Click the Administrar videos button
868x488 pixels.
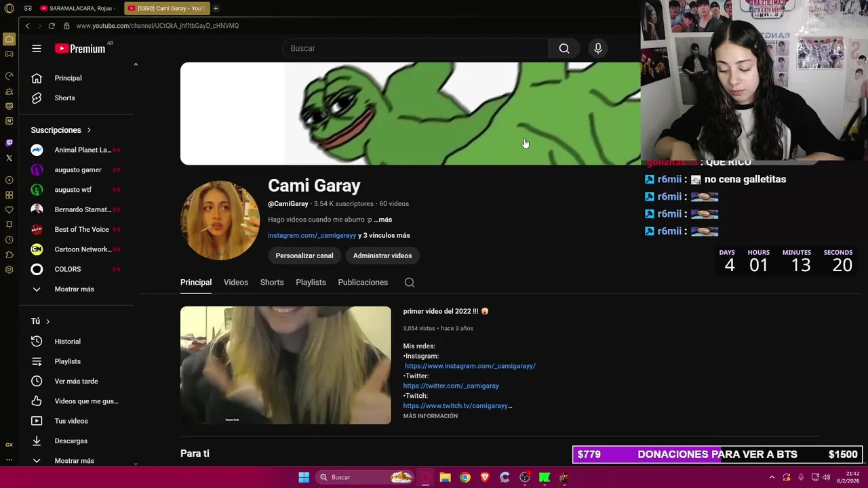382,256
